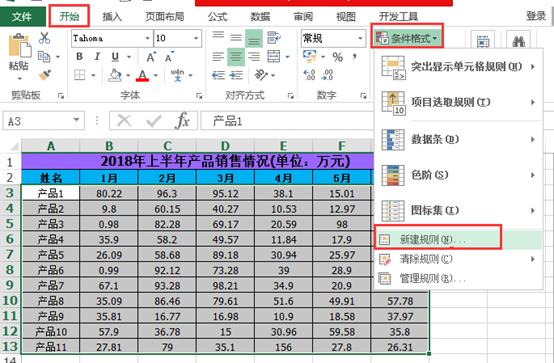The image size is (554, 363).
Task: Cancel formula entry with the X button
Action: (x=124, y=121)
